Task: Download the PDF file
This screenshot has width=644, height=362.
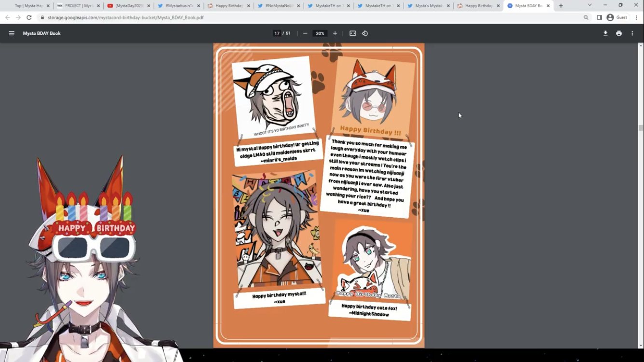Action: point(605,33)
